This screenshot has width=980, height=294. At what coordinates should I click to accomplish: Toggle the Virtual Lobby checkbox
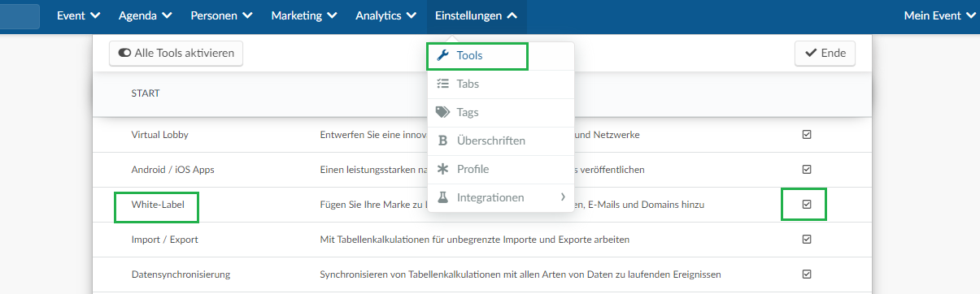click(807, 135)
